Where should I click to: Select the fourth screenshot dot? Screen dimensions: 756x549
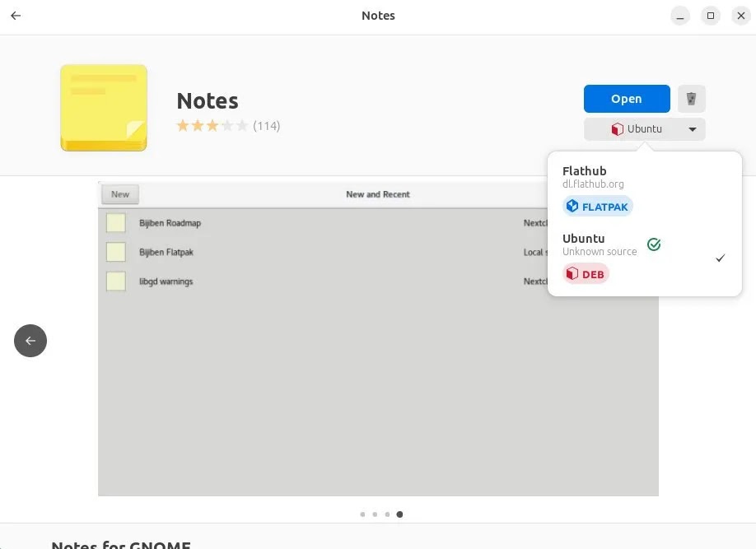click(x=399, y=514)
